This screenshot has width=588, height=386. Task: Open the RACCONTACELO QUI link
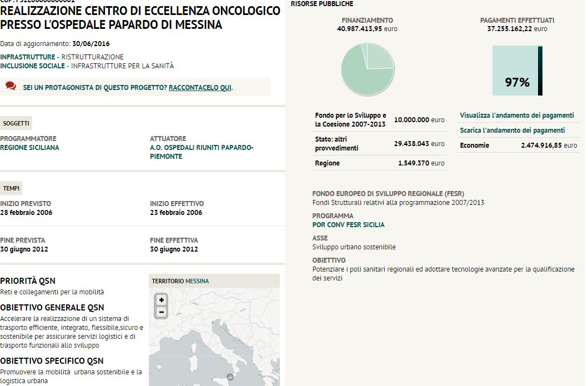pyautogui.click(x=200, y=87)
